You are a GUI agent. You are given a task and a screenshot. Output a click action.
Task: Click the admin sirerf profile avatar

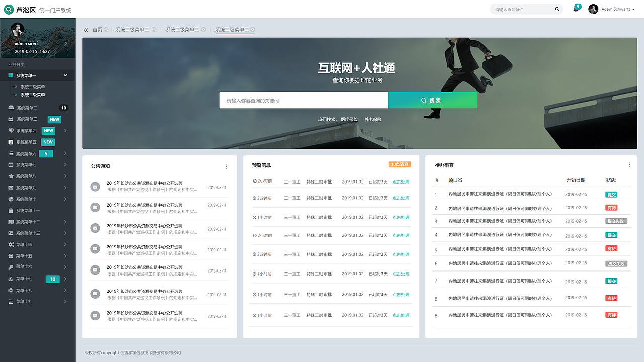18,29
